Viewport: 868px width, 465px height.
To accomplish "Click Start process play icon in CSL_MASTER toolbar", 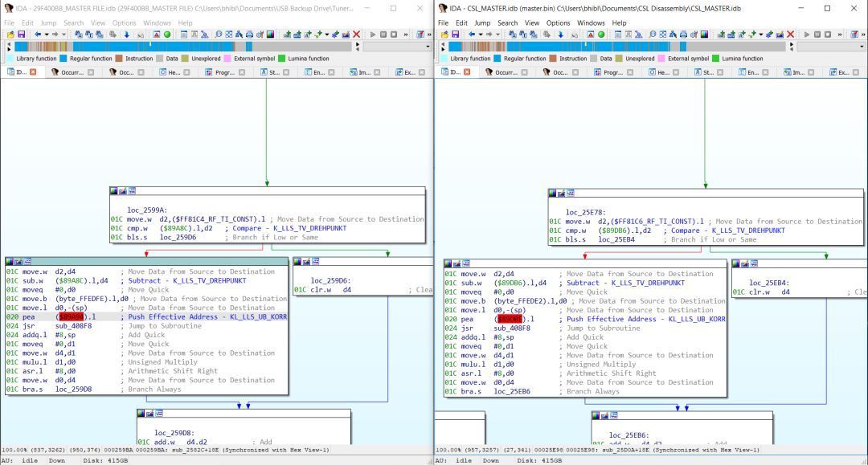I will [807, 35].
